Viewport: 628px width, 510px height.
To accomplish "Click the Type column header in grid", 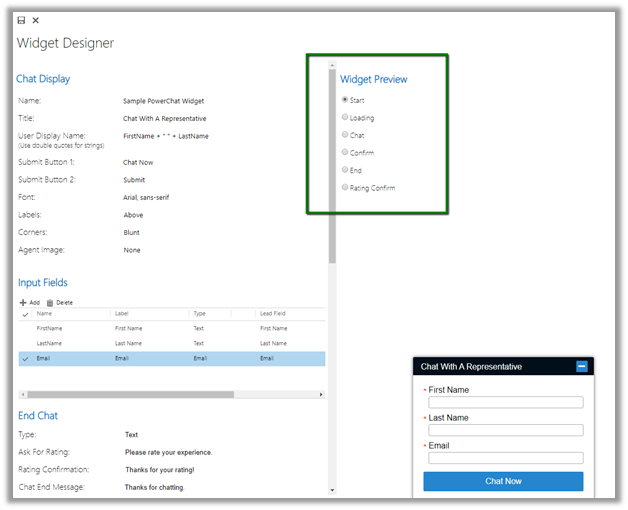I will coord(199,314).
